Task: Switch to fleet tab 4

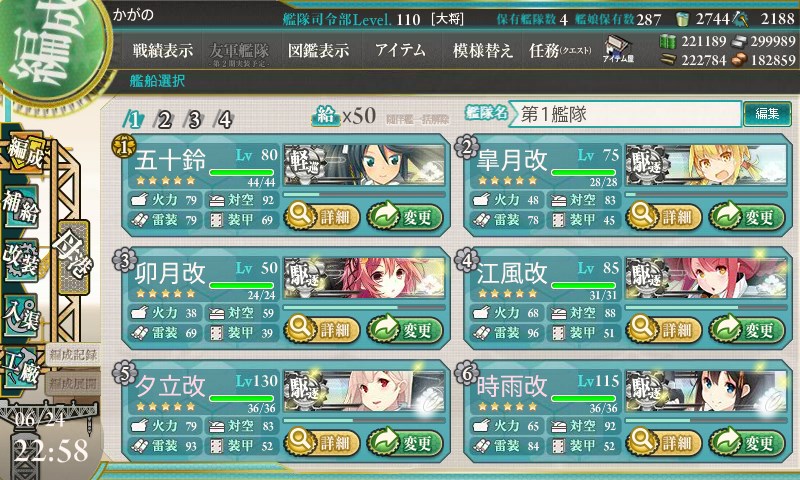Action: 224,120
